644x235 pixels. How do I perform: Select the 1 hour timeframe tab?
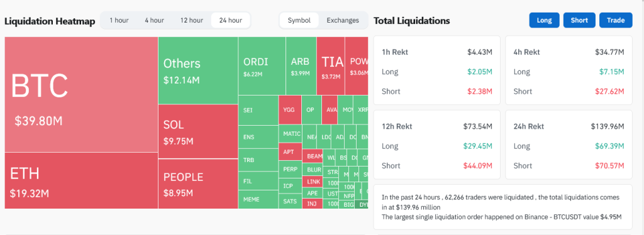pos(119,21)
